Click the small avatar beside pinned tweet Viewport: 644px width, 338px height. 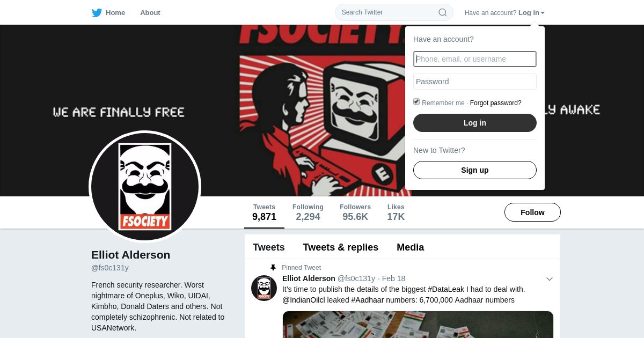264,288
